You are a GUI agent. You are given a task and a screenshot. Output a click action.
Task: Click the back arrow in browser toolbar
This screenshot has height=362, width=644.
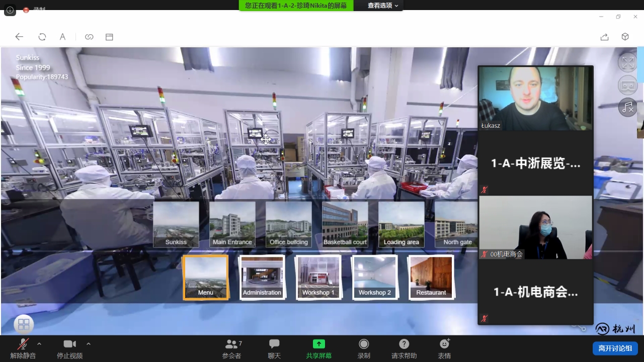(19, 37)
